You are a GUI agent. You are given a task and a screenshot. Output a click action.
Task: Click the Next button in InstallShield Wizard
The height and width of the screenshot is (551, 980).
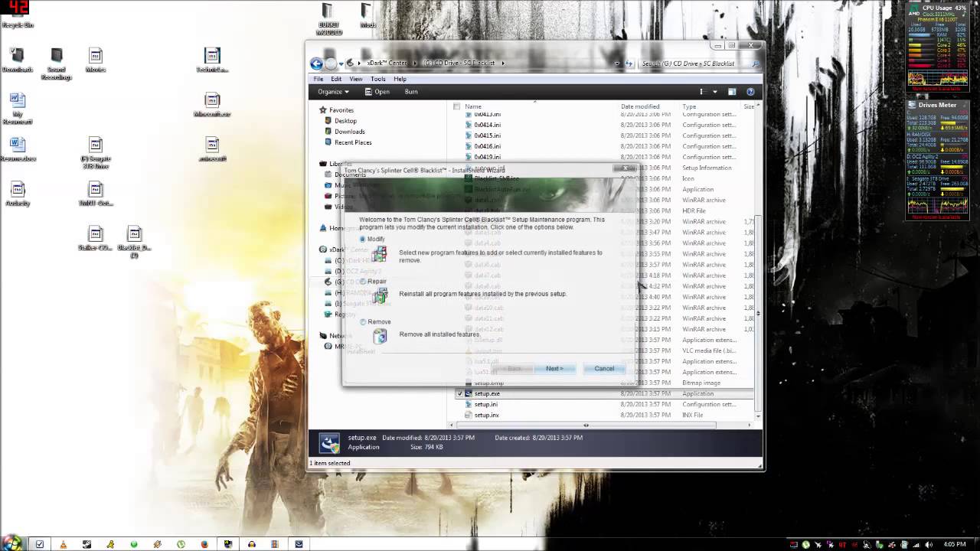coord(554,368)
